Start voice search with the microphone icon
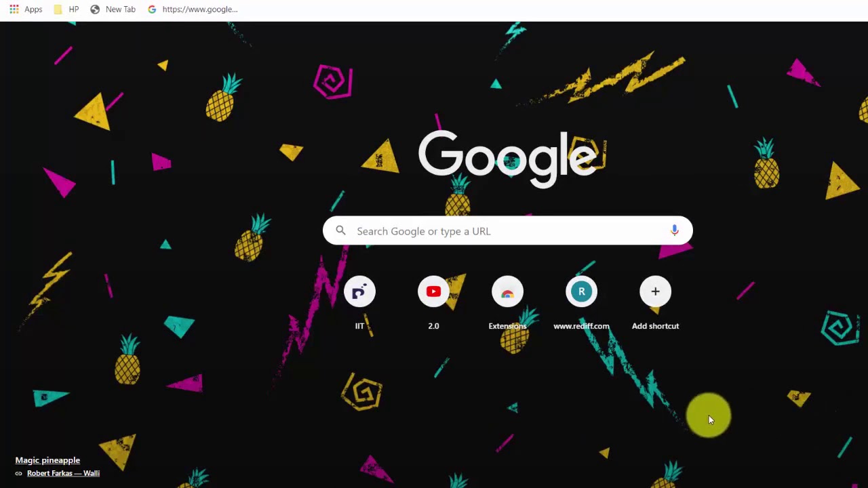This screenshot has width=868, height=488. point(674,231)
